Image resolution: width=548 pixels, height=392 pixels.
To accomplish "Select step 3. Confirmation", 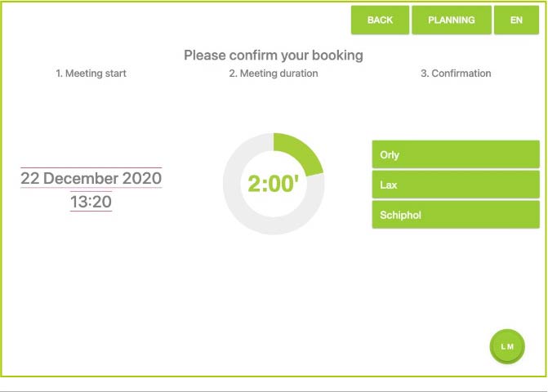I will (x=456, y=73).
